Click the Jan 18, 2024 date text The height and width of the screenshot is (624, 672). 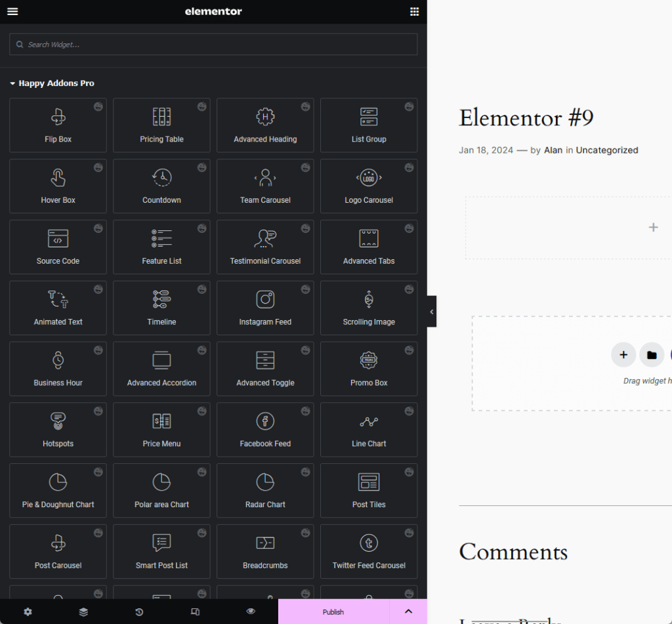[486, 150]
